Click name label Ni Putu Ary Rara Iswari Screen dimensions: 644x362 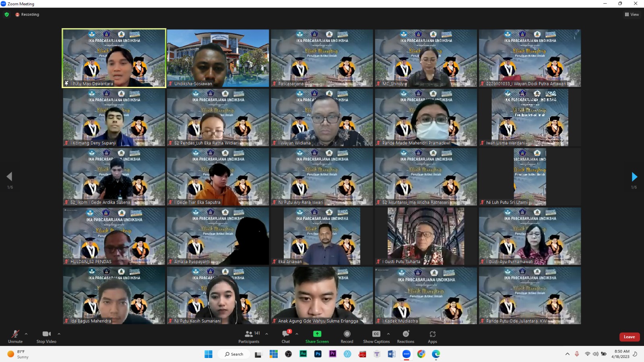click(x=301, y=202)
